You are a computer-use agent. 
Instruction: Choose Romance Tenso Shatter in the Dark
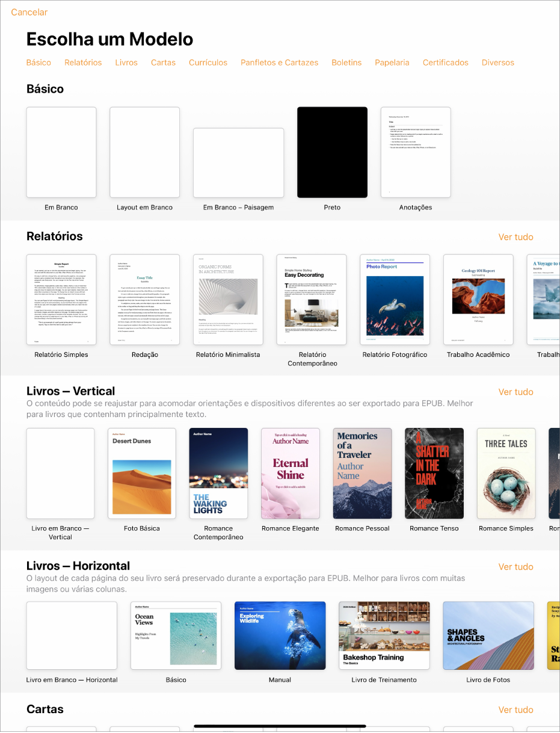(434, 473)
